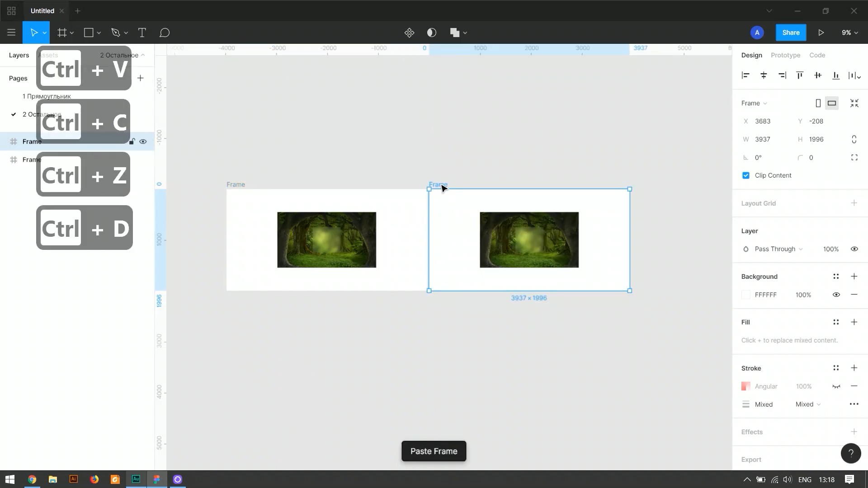Switch to the Code tab

point(817,55)
